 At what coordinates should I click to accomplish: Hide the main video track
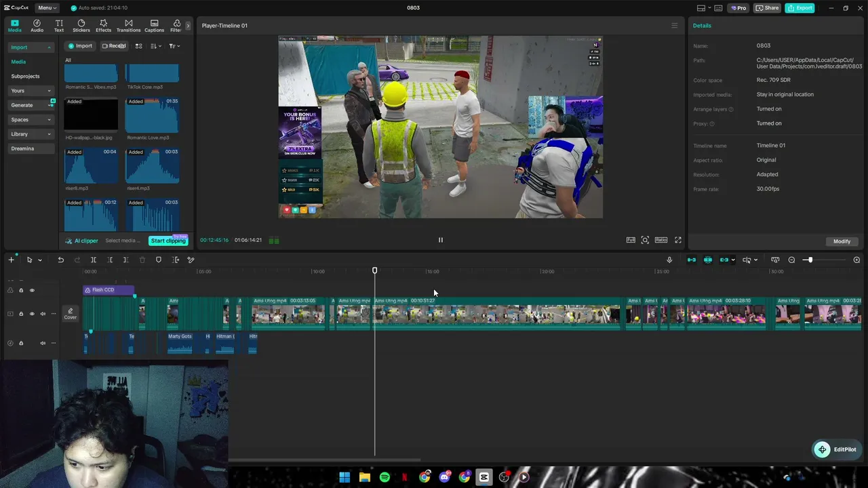[x=32, y=314]
